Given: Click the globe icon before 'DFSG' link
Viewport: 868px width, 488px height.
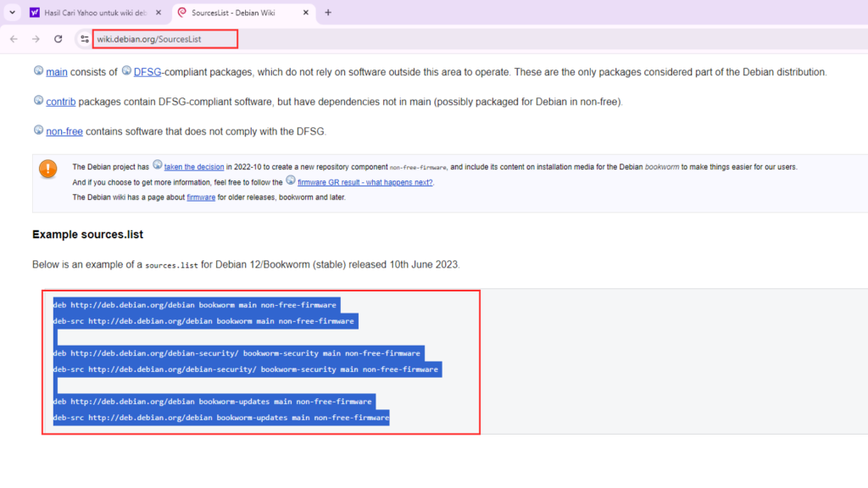Looking at the screenshot, I should [x=126, y=71].
